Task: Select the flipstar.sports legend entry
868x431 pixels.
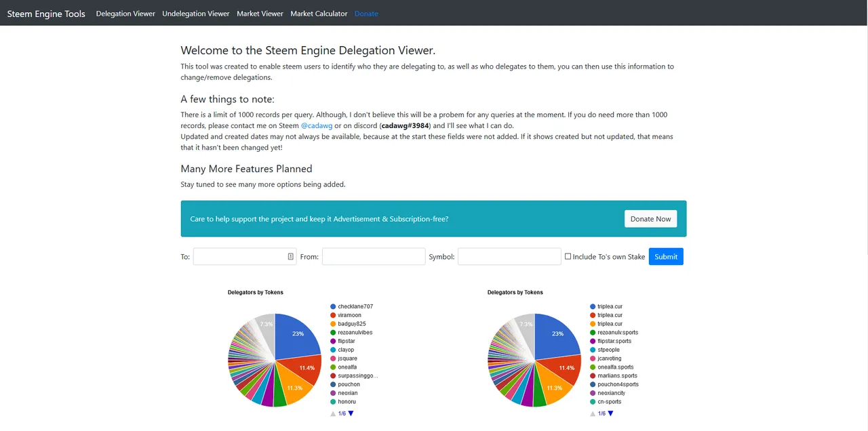Action: pyautogui.click(x=610, y=341)
